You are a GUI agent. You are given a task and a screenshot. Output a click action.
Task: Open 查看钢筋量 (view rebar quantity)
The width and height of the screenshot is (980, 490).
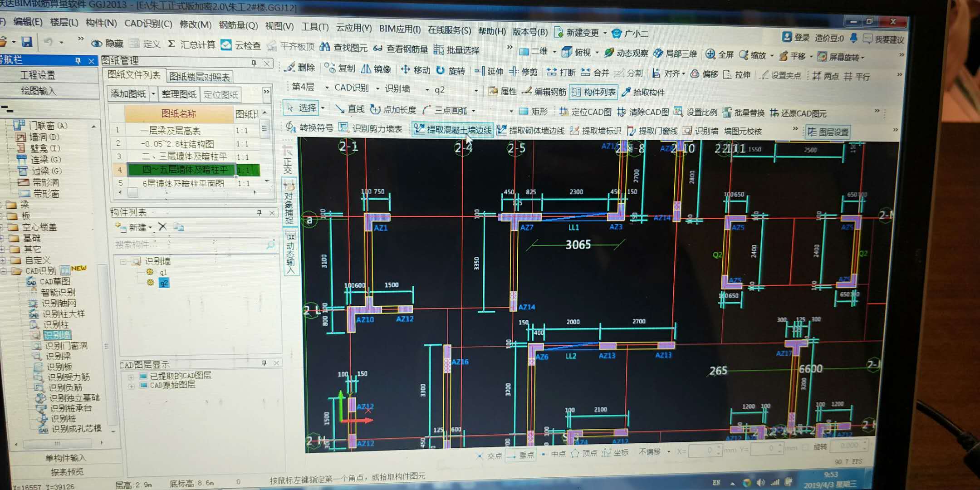(401, 49)
